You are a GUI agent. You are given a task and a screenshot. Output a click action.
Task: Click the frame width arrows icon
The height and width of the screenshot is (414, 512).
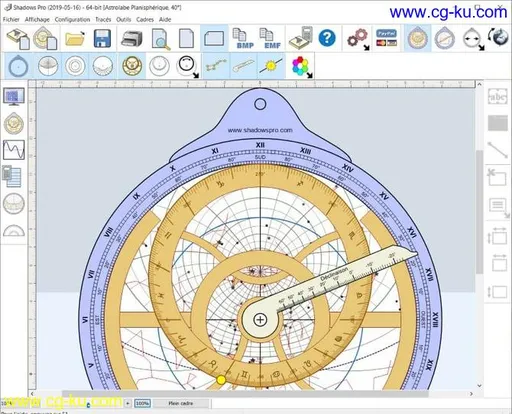click(497, 236)
